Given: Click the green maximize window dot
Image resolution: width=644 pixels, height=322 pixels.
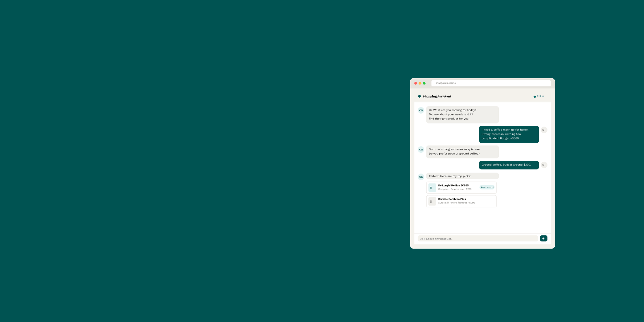Looking at the screenshot, I should (424, 83).
